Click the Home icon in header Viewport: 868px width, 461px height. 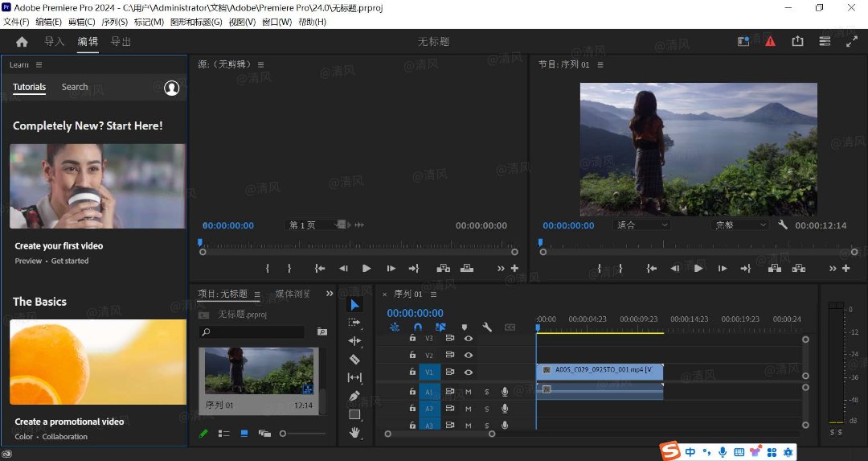[22, 42]
